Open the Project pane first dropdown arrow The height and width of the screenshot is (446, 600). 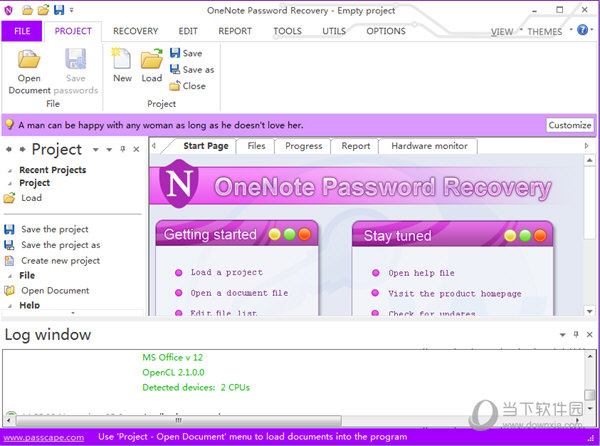point(96,150)
